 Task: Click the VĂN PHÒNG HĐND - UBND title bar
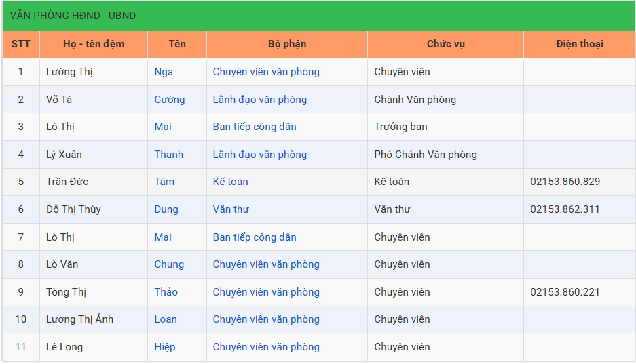(319, 16)
